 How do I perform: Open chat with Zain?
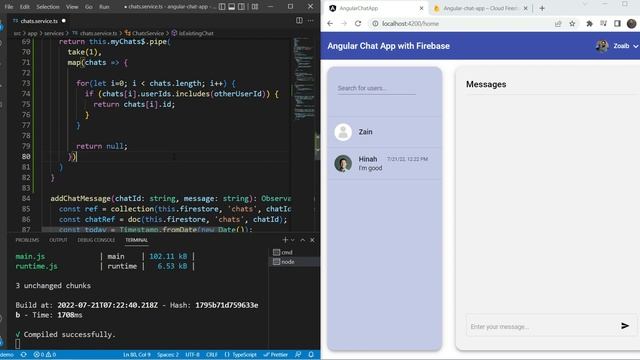coord(384,132)
